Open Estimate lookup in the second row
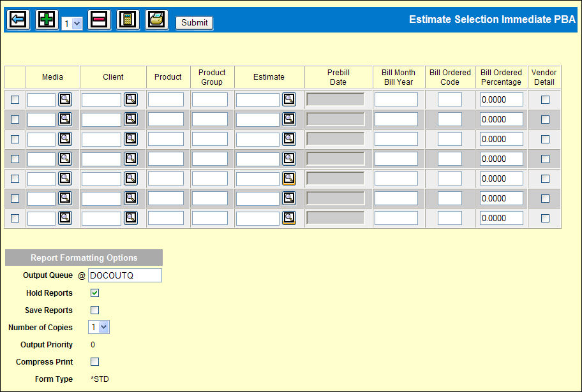The height and width of the screenshot is (392, 582). pyautogui.click(x=289, y=119)
